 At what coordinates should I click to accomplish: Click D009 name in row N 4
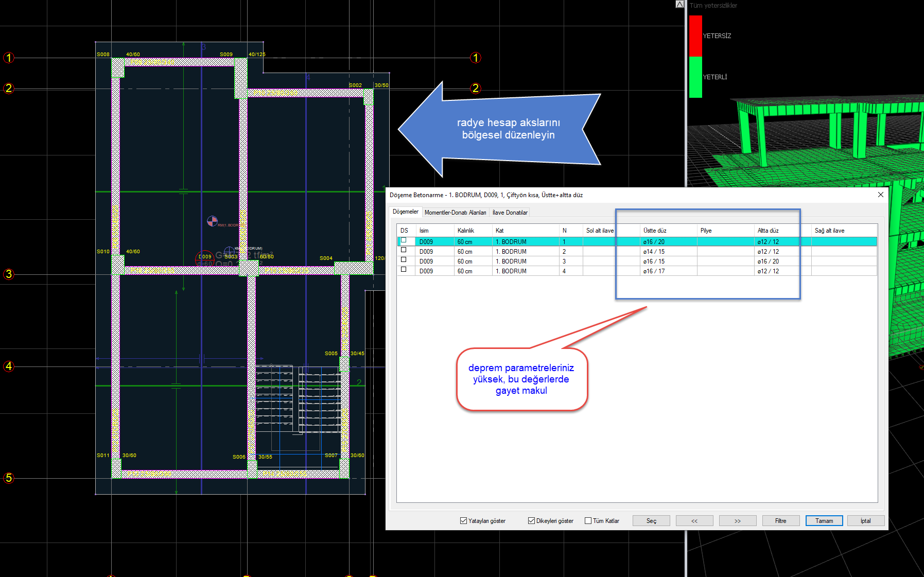click(435, 271)
